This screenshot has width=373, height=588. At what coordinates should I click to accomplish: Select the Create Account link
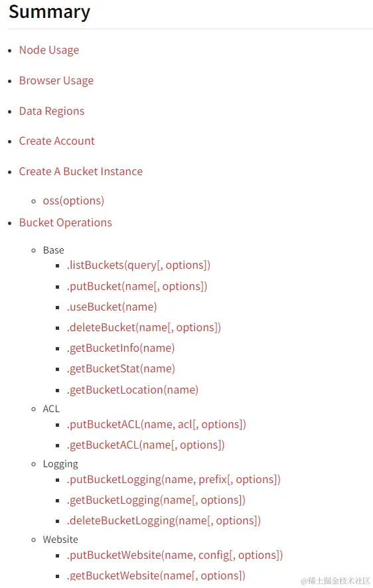pos(57,141)
